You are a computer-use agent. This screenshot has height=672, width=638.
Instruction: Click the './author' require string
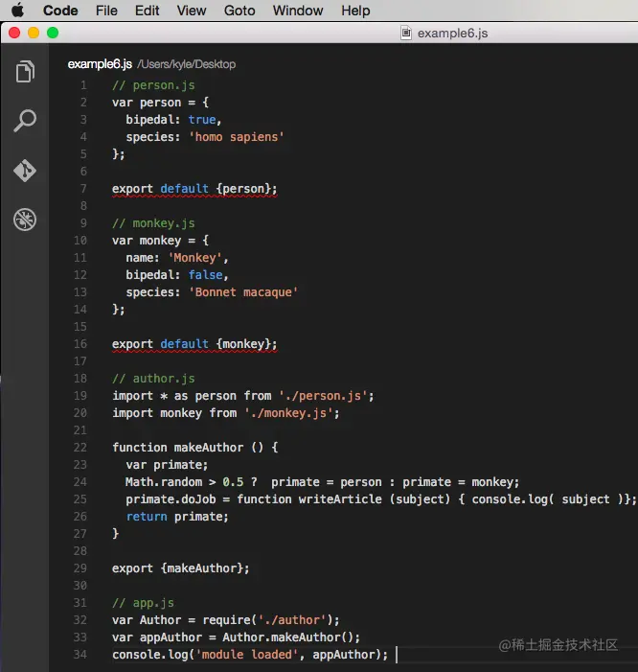[x=291, y=620]
